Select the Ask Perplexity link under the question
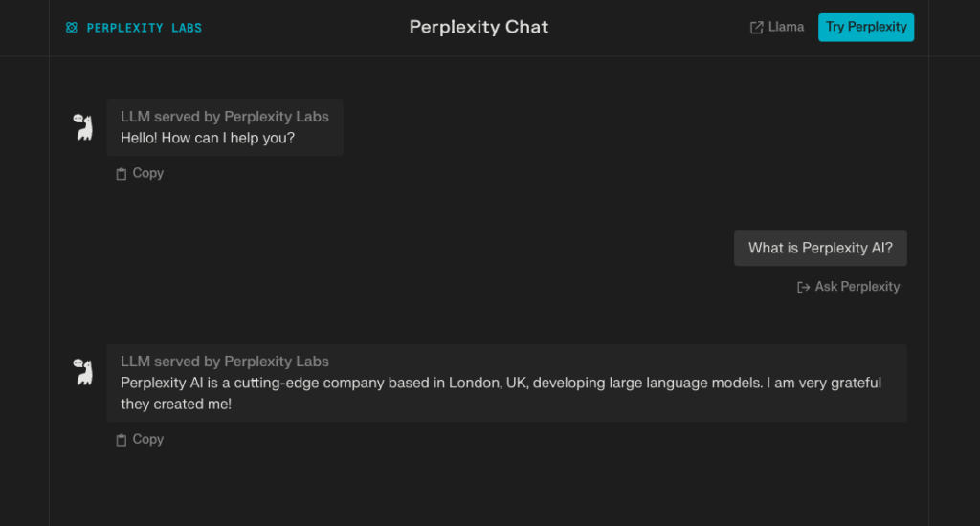Image resolution: width=980 pixels, height=526 pixels. pyautogui.click(x=849, y=287)
